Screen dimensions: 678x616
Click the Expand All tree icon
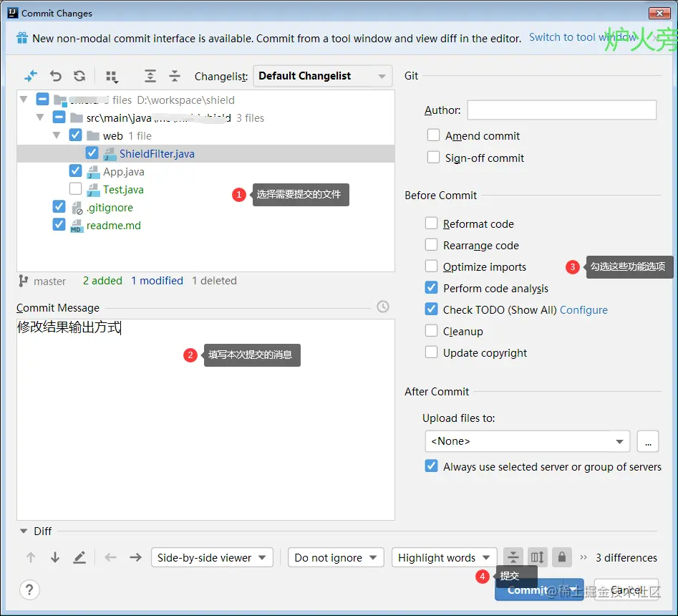tap(150, 76)
